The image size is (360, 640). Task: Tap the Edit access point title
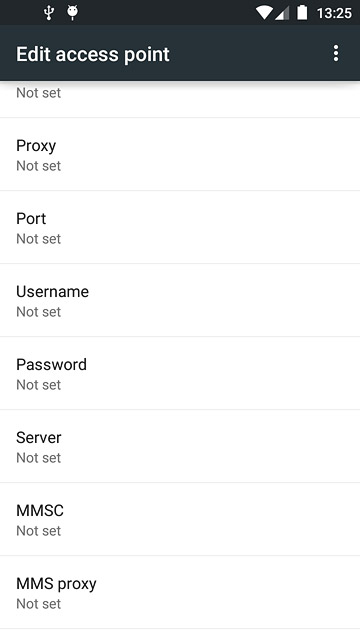[x=93, y=54]
